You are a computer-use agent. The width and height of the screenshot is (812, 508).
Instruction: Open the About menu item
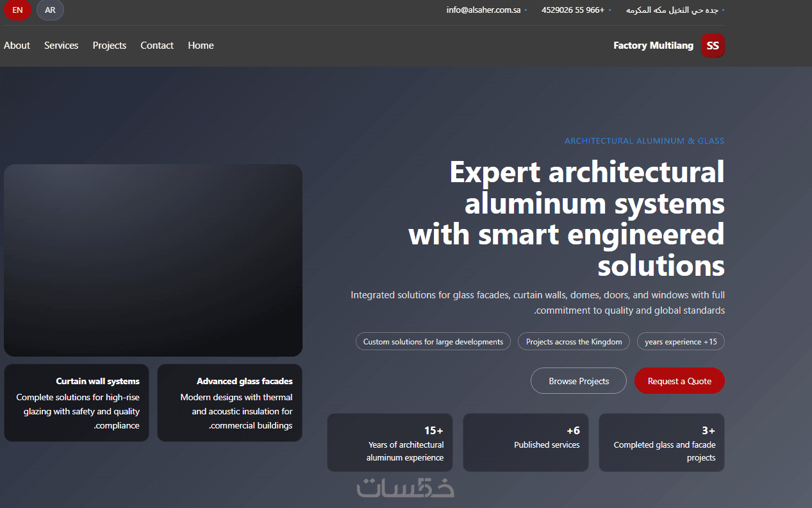click(x=17, y=46)
